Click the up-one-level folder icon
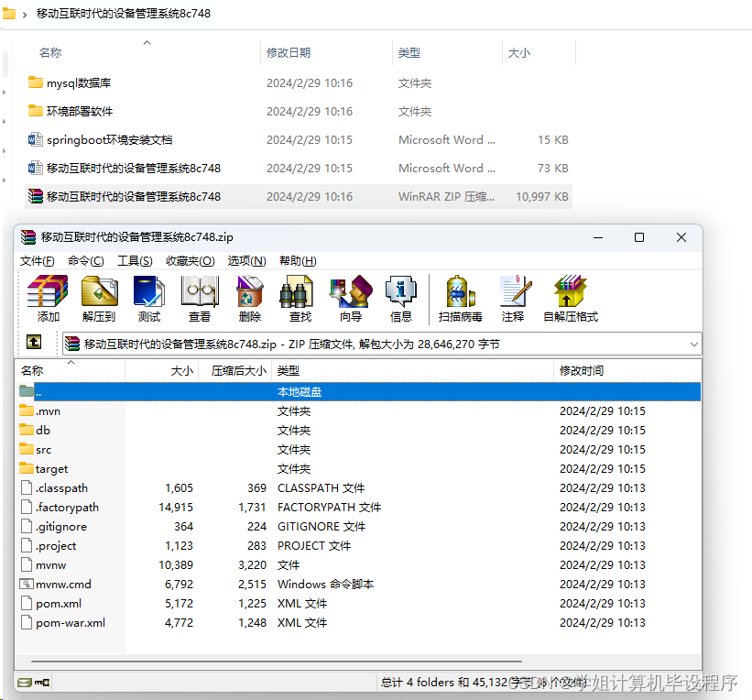This screenshot has height=700, width=752. click(x=35, y=342)
